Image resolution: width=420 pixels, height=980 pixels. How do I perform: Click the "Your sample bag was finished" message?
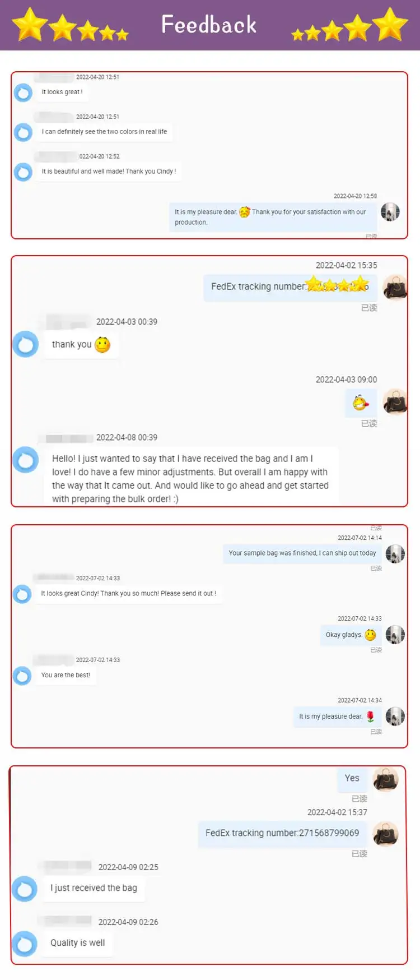tap(302, 553)
